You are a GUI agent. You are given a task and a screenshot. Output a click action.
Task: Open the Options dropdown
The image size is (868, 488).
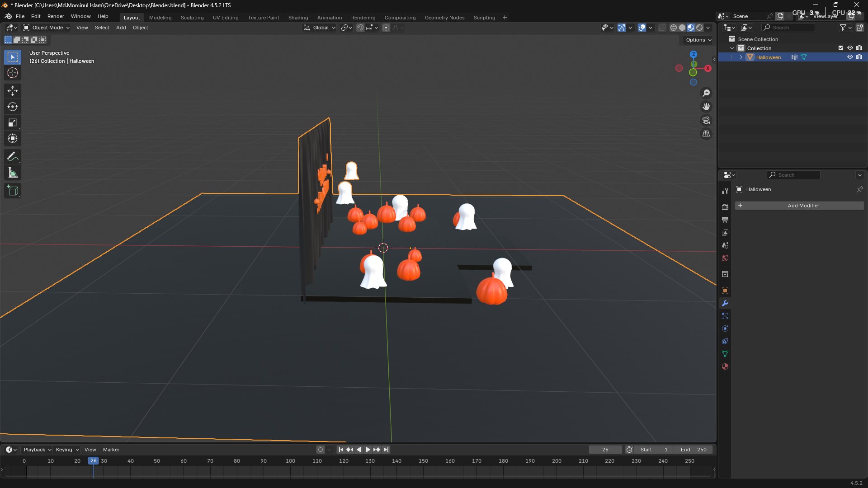pyautogui.click(x=698, y=40)
